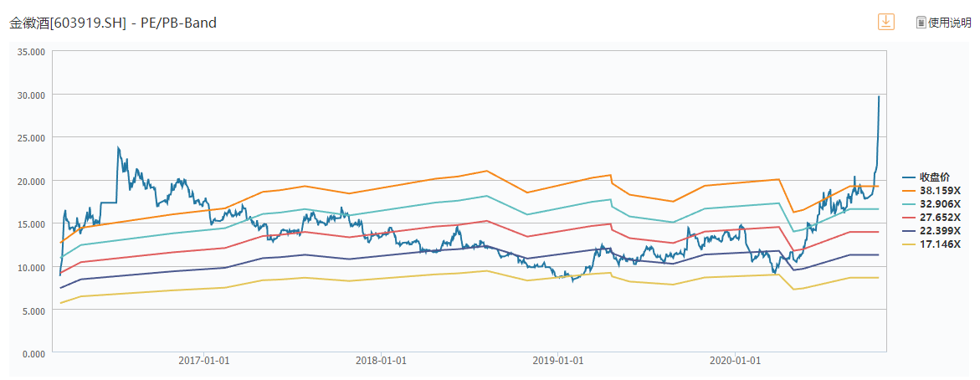Click the document icon beside 使用说明
980x380 pixels.
(x=921, y=23)
